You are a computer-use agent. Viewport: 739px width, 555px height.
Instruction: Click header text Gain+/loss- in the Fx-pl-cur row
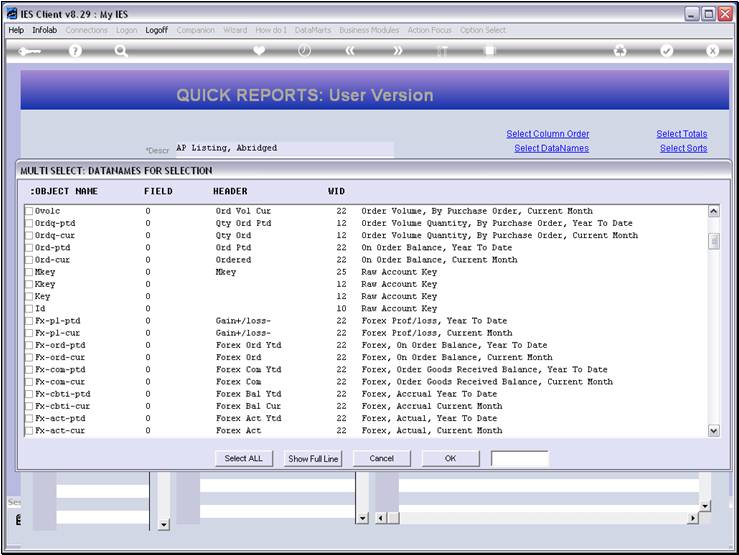pos(243,333)
